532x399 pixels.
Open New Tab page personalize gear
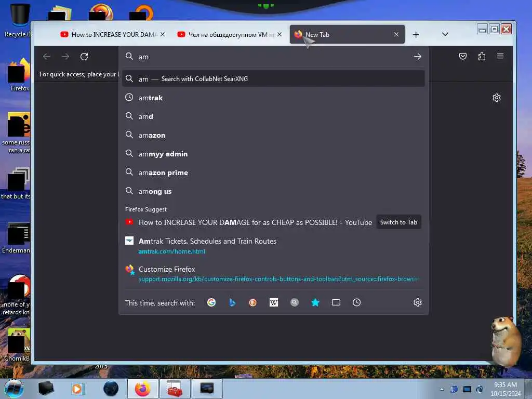[497, 98]
